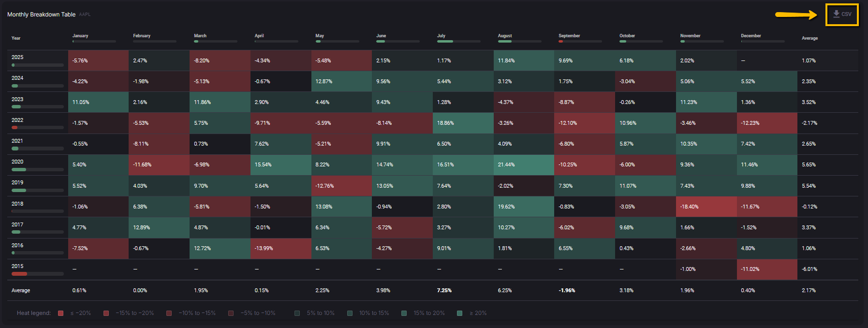868x328 pixels.
Task: Select the Average column header
Action: (x=809, y=38)
